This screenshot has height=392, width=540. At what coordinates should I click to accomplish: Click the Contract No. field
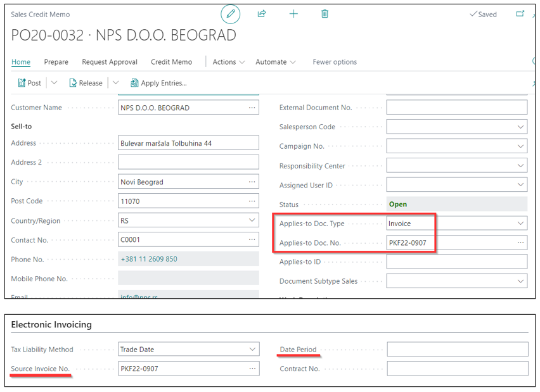pyautogui.click(x=458, y=369)
